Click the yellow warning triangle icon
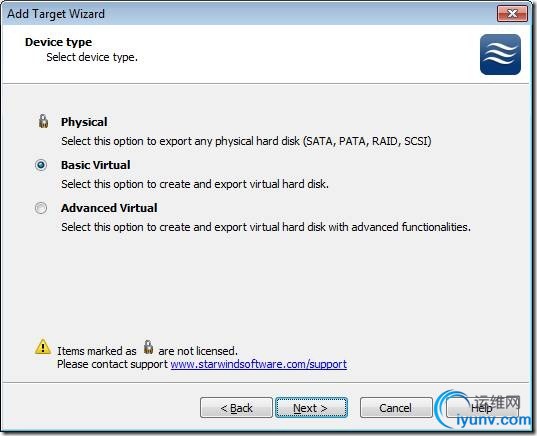The image size is (537, 436). pyautogui.click(x=43, y=347)
